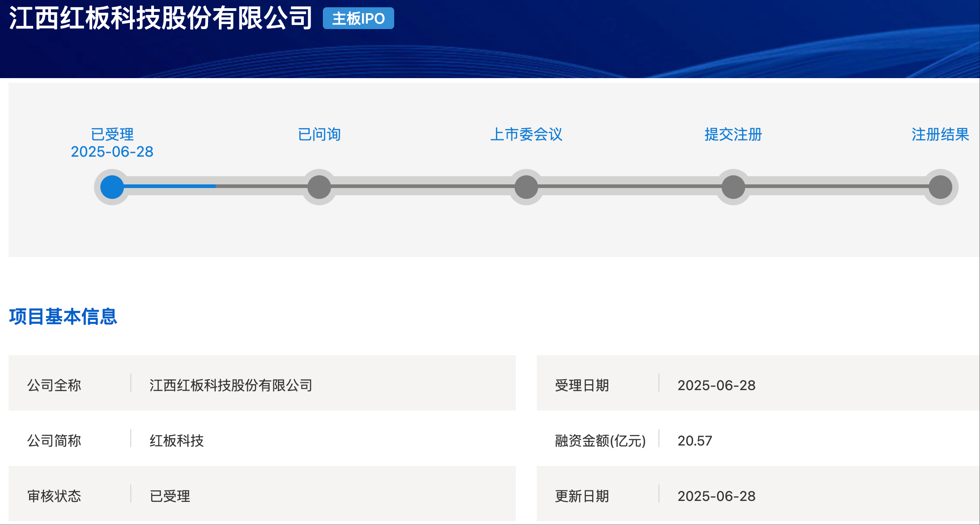Click the 红板科技 company short name
The height and width of the screenshot is (525, 980).
pyautogui.click(x=177, y=441)
